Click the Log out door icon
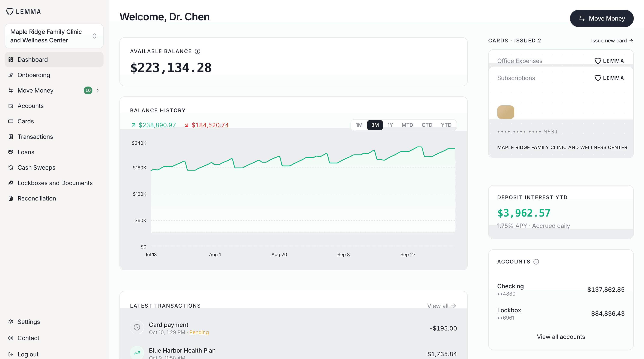This screenshot has width=644, height=359. (11, 354)
